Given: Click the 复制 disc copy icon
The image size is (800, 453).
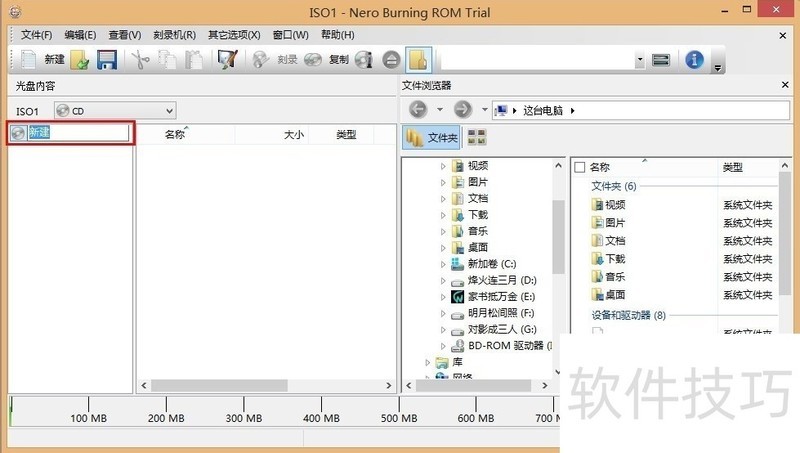Looking at the screenshot, I should [313, 60].
